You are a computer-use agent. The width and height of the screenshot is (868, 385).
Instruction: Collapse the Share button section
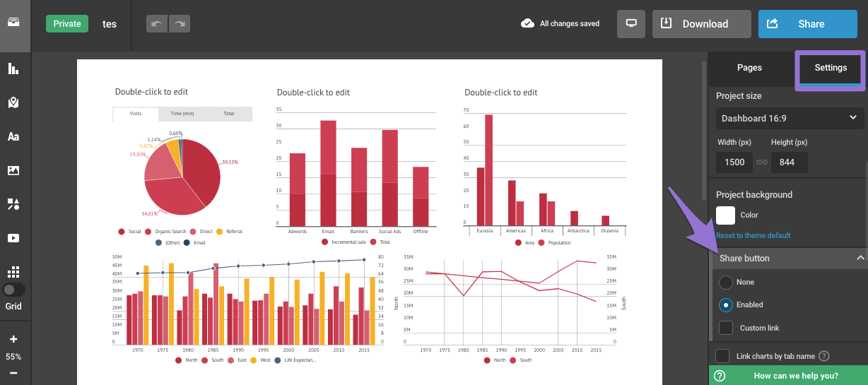click(860, 259)
